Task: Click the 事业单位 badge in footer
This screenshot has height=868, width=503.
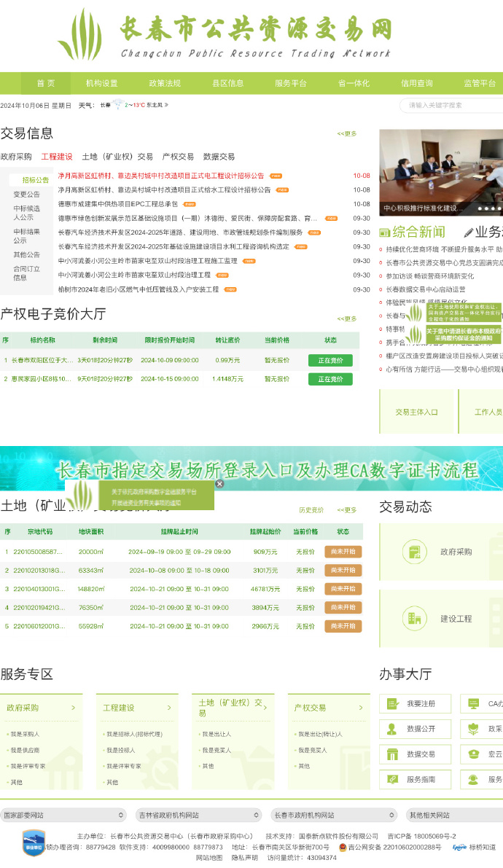Action: click(34, 842)
